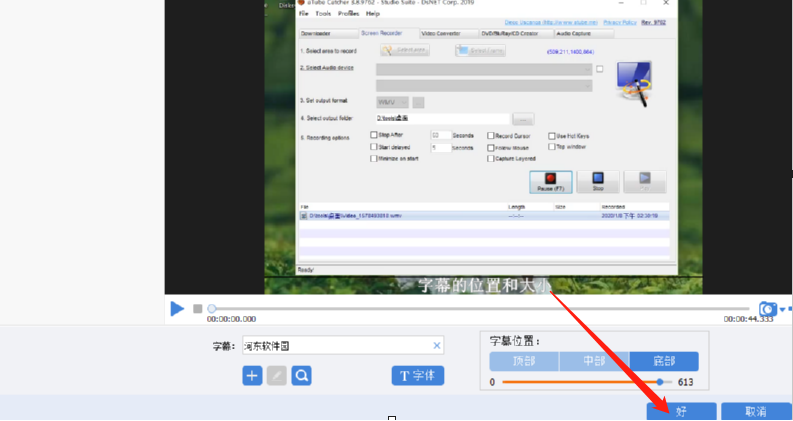Click the playback seek bar handle
793x421 pixels.
[212, 309]
